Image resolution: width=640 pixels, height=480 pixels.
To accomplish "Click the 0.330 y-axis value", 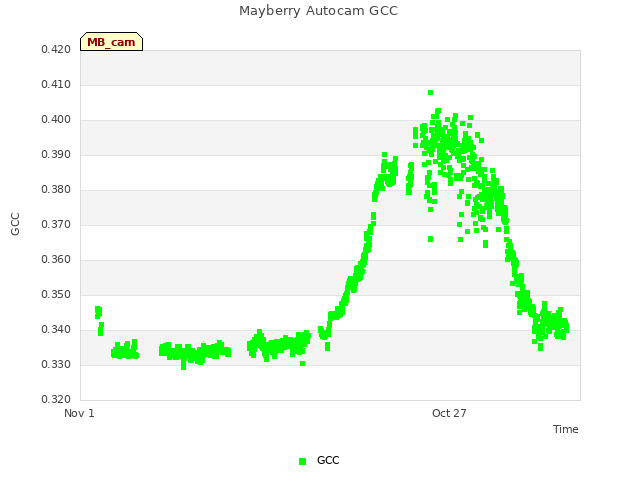I will 56,364.
